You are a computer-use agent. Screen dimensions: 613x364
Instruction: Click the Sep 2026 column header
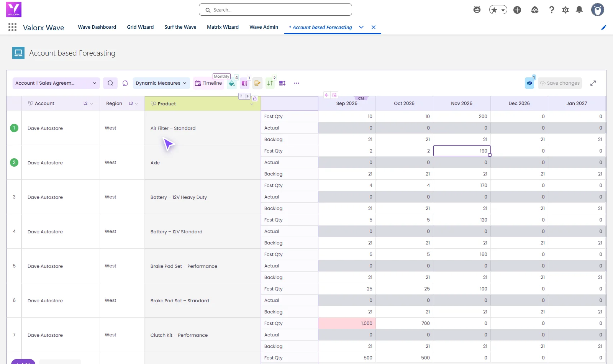tap(347, 103)
